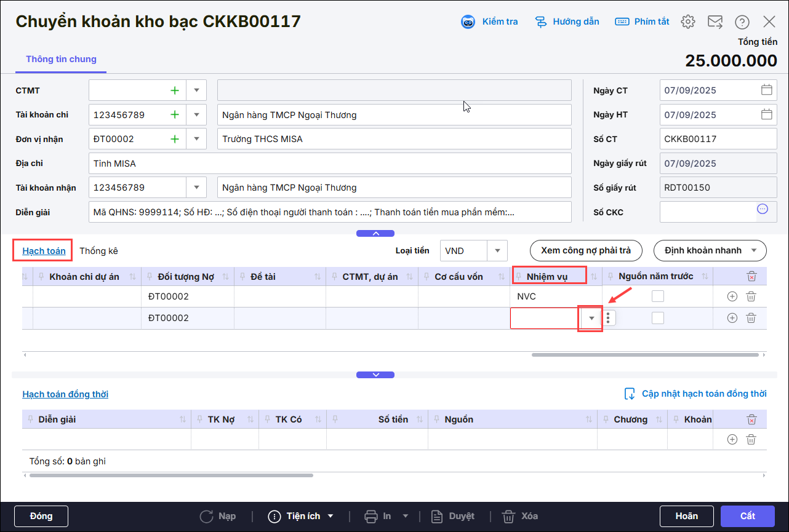The height and width of the screenshot is (532, 789).
Task: Click Xem công nợ phải trả button
Action: coord(585,250)
